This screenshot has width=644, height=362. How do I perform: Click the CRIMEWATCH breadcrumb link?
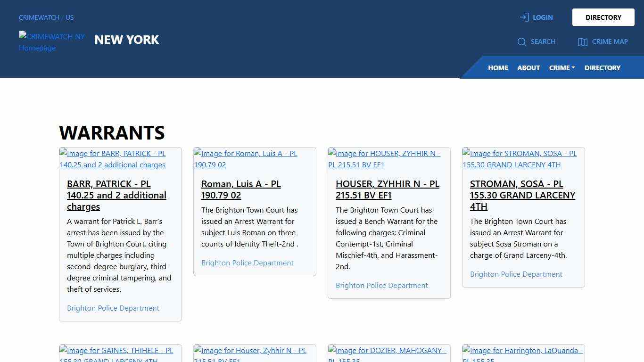(39, 17)
